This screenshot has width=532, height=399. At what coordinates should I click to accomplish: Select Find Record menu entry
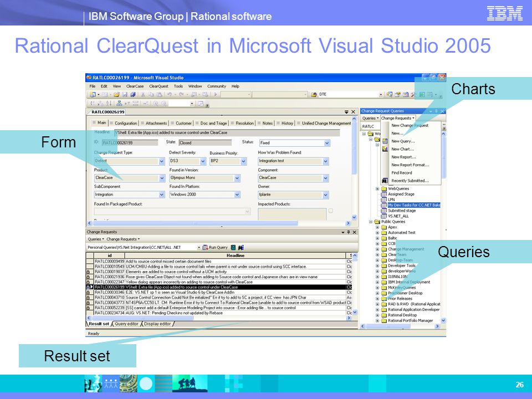[x=401, y=173]
